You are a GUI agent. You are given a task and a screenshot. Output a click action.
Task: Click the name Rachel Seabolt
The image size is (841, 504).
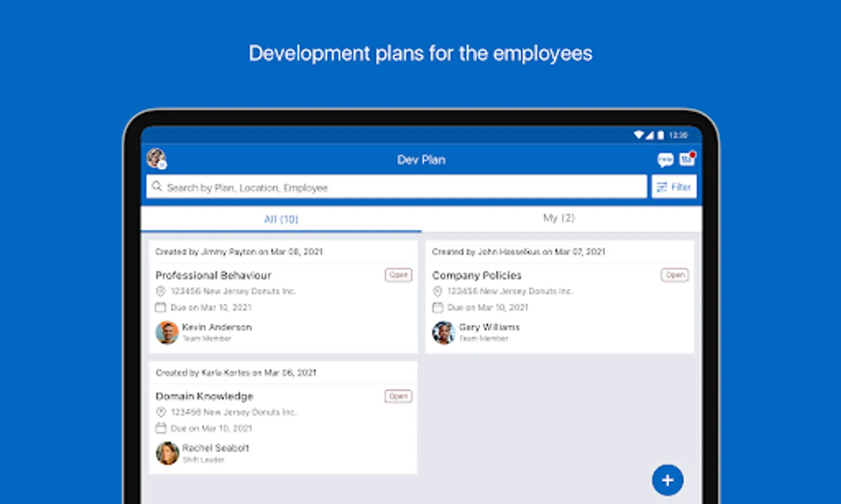216,448
